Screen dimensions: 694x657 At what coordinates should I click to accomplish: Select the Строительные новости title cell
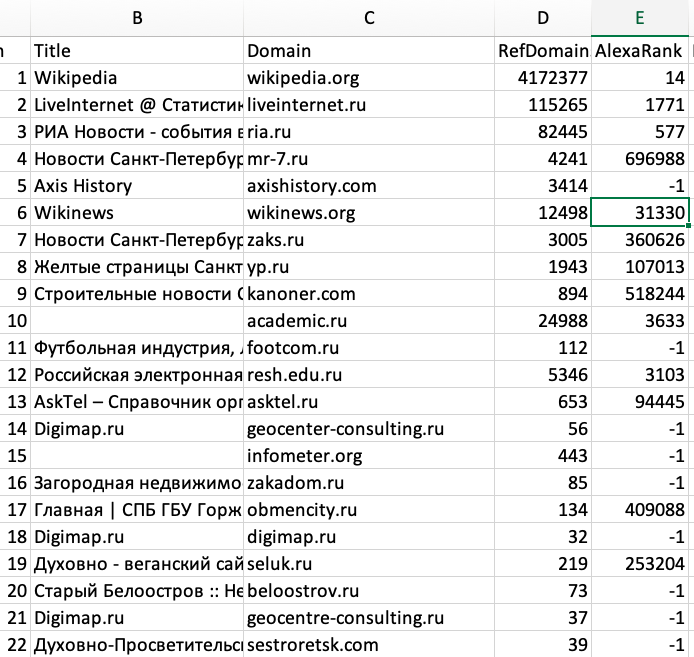(x=137, y=294)
